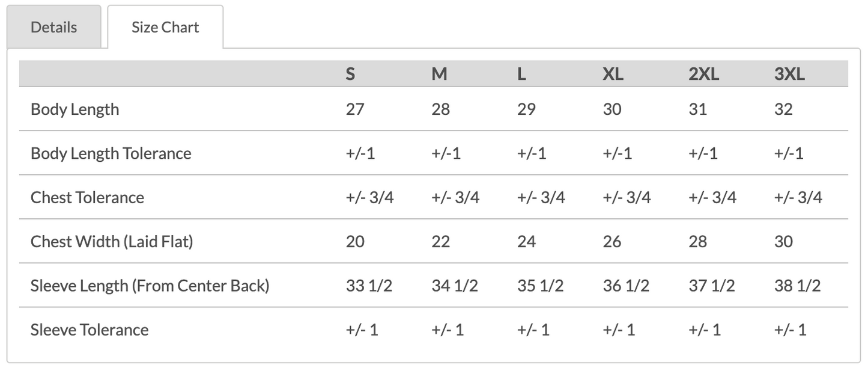Click the Sleeve Tolerance row label
The height and width of the screenshot is (368, 868).
tap(90, 330)
